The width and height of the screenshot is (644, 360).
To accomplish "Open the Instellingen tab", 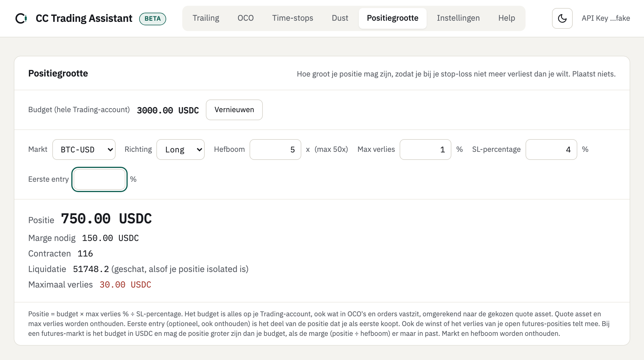I will coord(458,18).
